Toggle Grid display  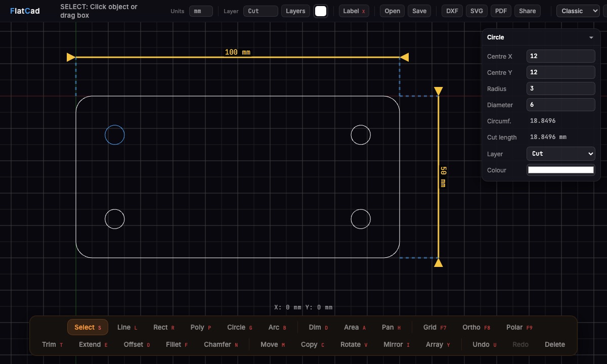(x=435, y=327)
